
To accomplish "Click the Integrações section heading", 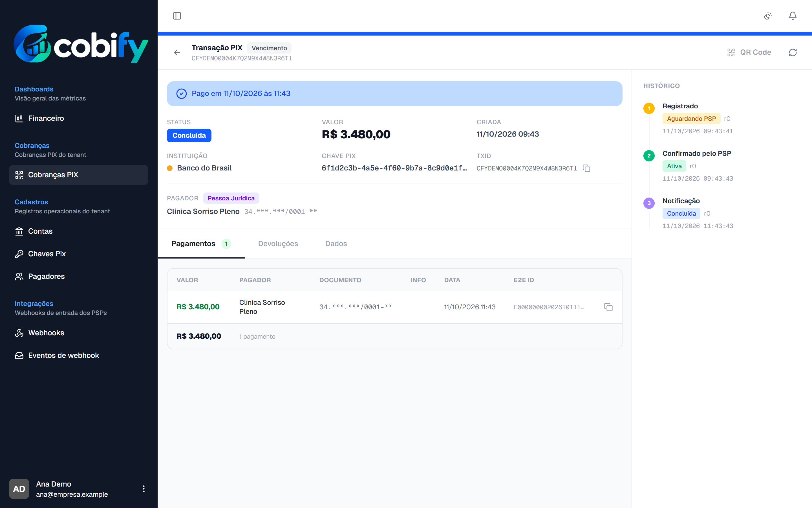I will (34, 303).
